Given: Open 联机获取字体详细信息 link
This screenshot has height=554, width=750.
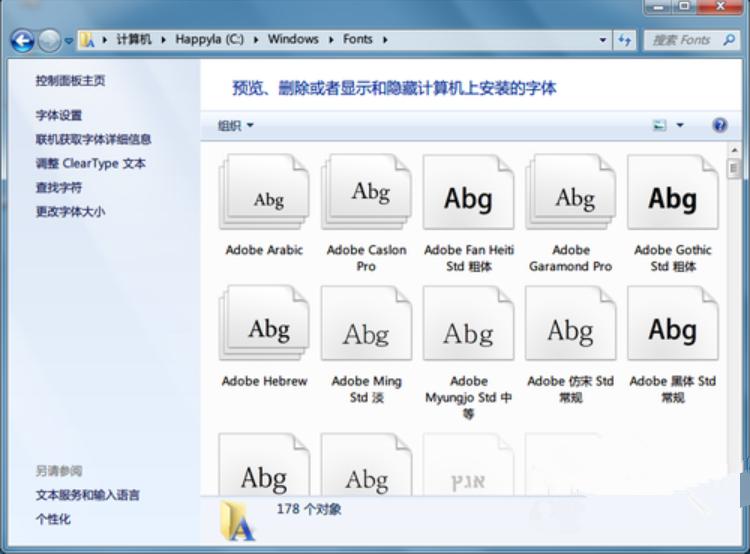Looking at the screenshot, I should pos(93,139).
